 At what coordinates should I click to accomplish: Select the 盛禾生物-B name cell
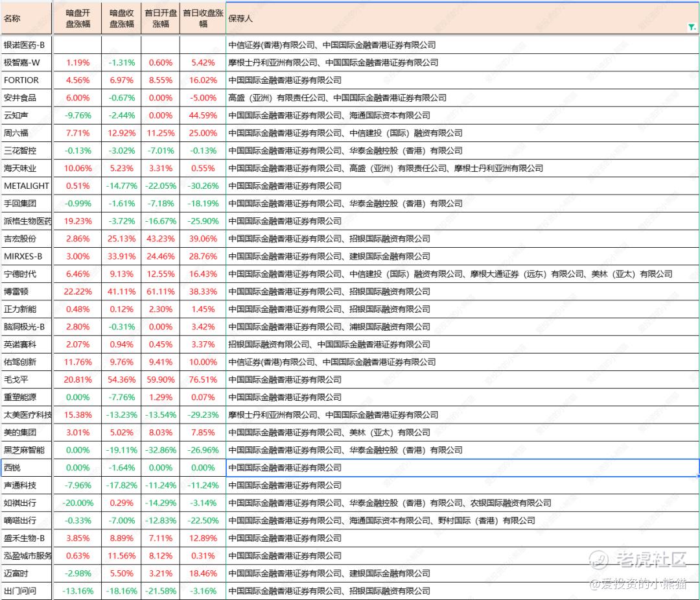pyautogui.click(x=27, y=538)
